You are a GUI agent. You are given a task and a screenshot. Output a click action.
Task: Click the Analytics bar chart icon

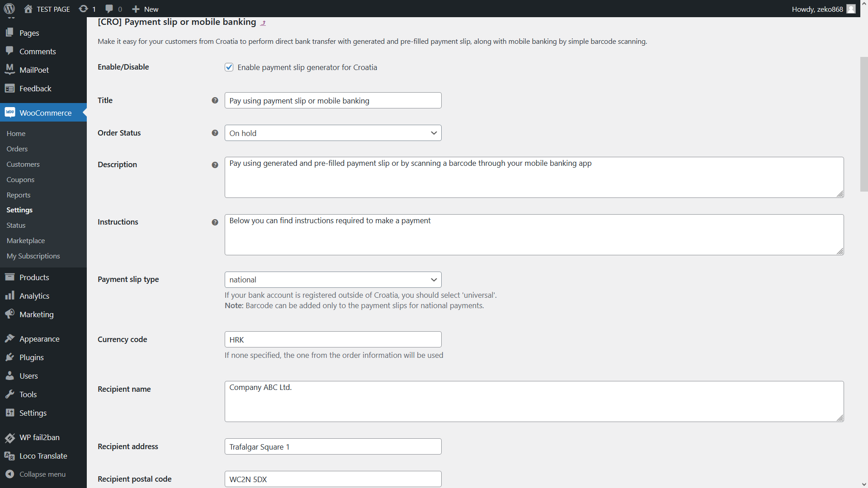9,296
